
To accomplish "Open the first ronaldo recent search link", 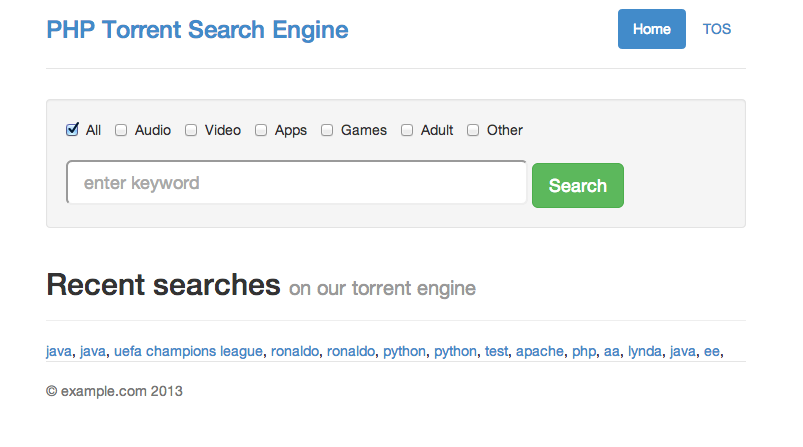I will (295, 351).
